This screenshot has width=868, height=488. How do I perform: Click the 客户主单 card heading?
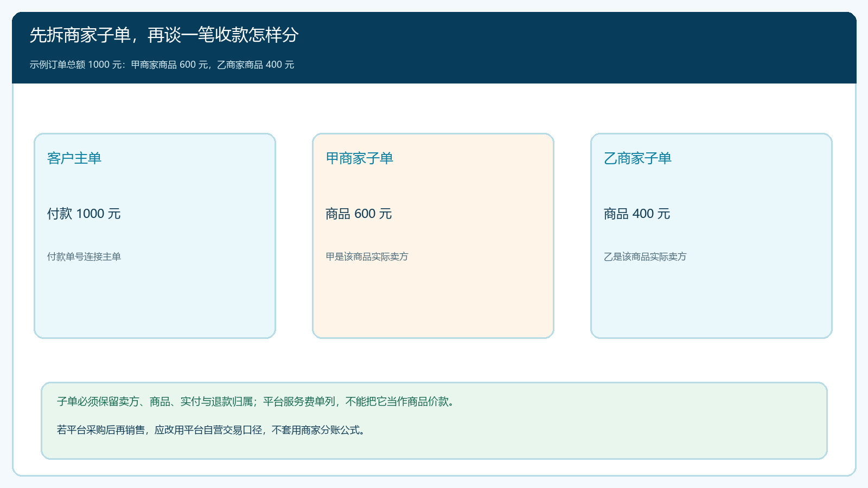point(74,158)
